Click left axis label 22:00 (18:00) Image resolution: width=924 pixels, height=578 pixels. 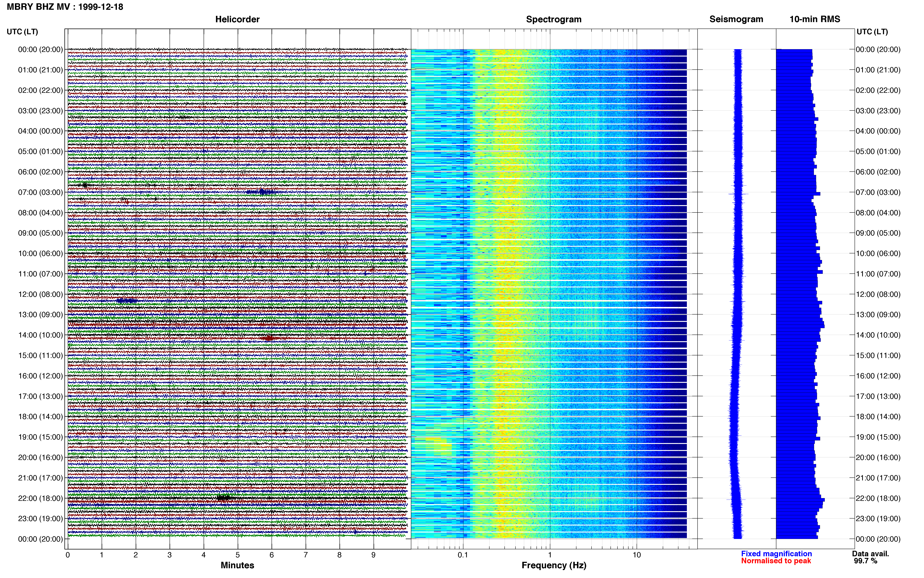pos(41,498)
